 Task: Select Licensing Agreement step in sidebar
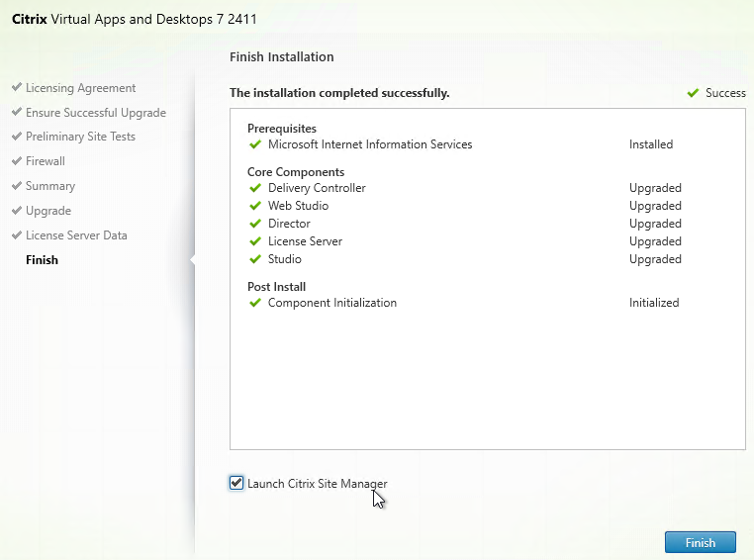pos(80,88)
